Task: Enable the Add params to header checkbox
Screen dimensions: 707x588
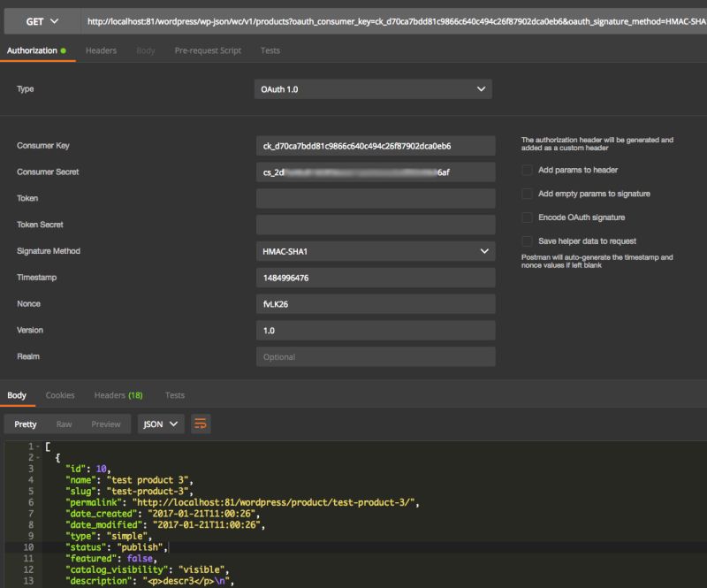Action: pos(525,169)
